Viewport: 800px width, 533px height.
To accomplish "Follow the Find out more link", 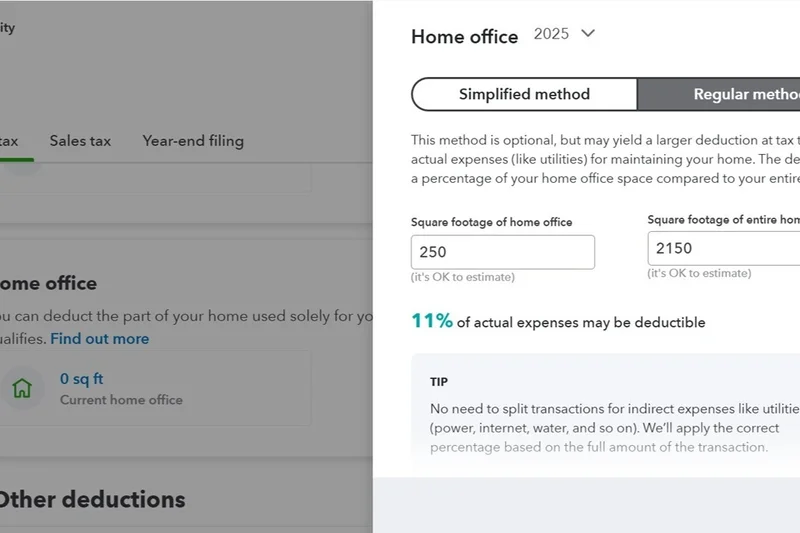I will [x=100, y=339].
